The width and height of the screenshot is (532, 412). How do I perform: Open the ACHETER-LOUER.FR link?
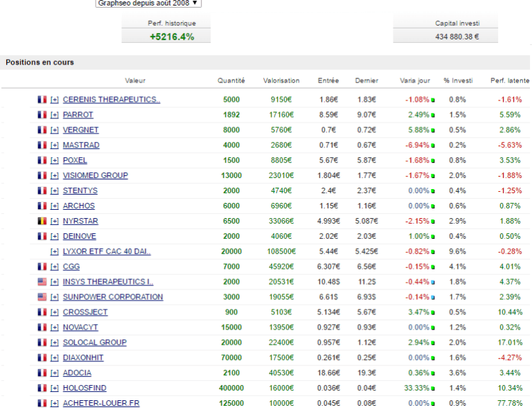click(x=100, y=404)
